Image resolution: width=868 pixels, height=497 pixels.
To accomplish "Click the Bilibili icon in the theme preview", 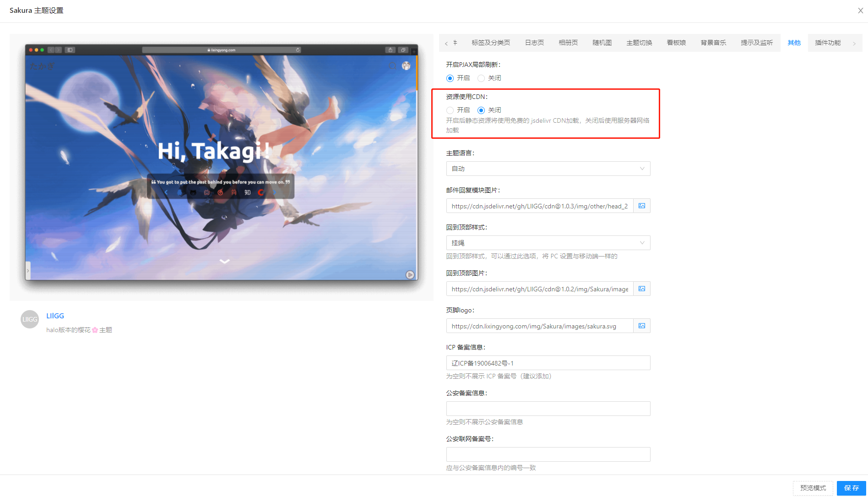I will [207, 192].
